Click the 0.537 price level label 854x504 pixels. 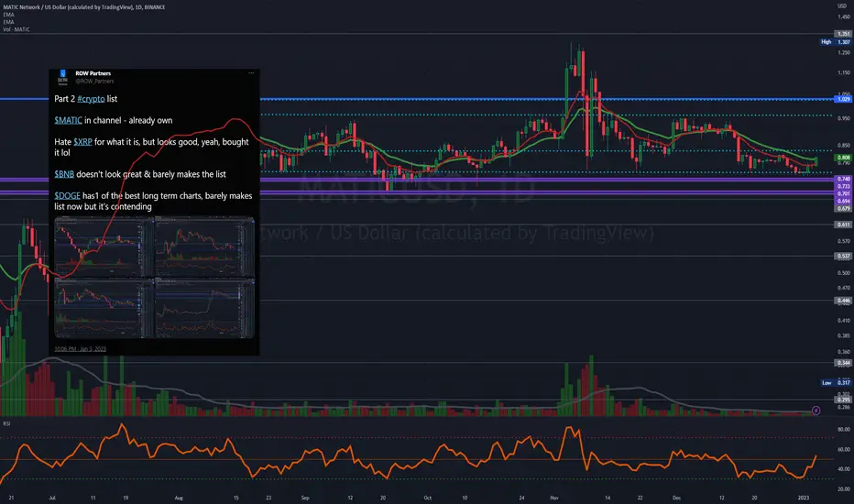pyautogui.click(x=843, y=256)
